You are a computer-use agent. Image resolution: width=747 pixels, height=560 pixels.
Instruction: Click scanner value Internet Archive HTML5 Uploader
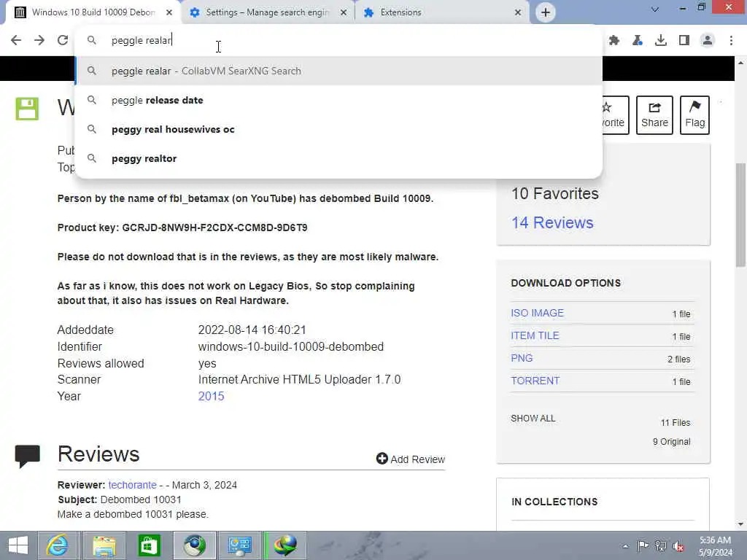pos(299,379)
